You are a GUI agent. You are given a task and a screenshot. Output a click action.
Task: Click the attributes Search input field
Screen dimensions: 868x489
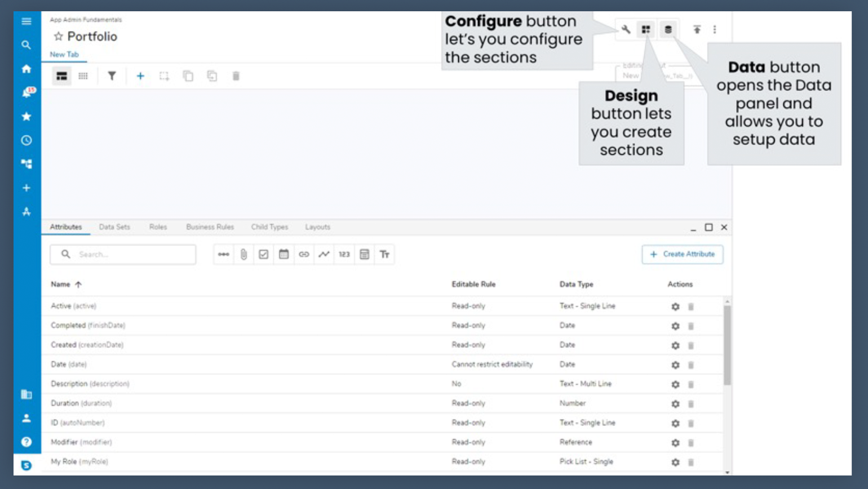coord(130,255)
